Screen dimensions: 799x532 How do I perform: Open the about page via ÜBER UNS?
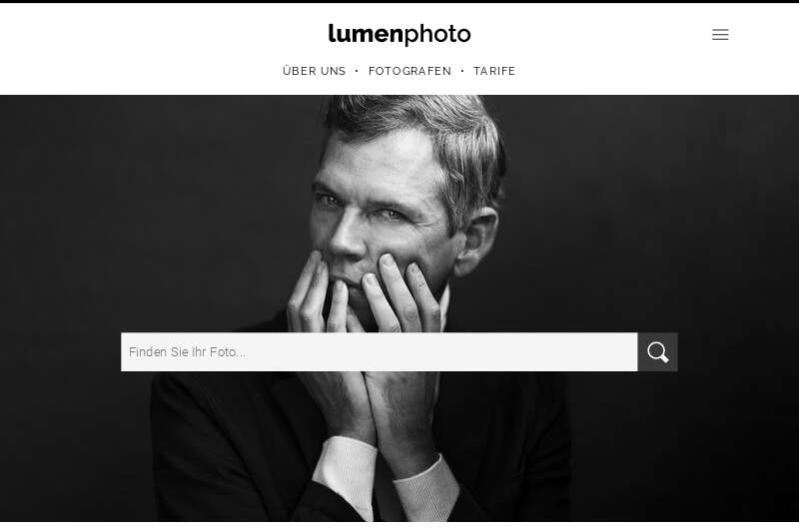click(x=314, y=71)
